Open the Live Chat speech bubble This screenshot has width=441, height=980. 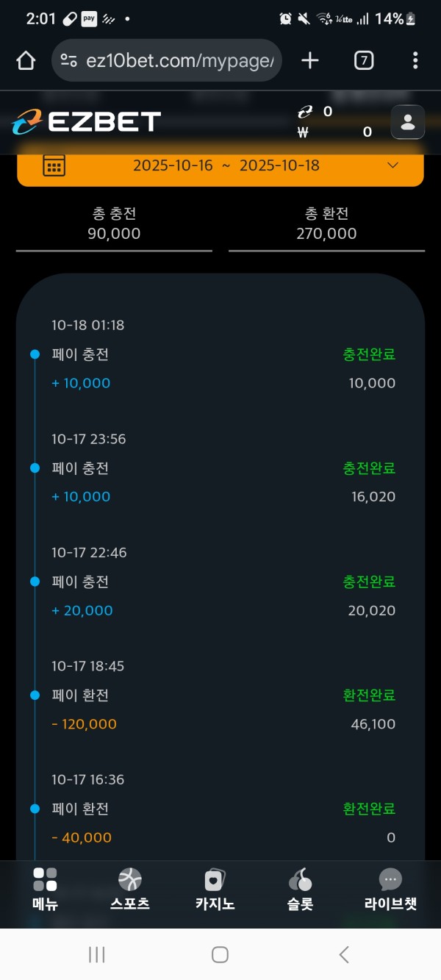390,879
